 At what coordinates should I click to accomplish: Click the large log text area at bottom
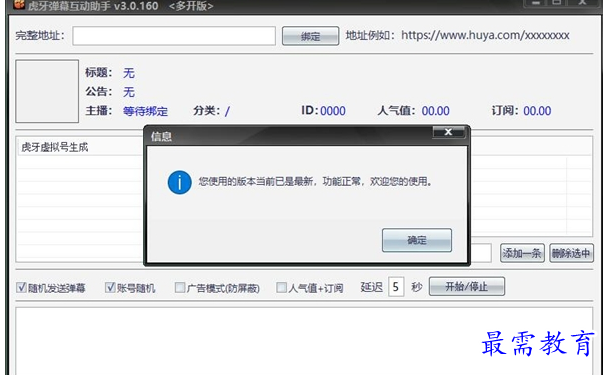(x=304, y=341)
